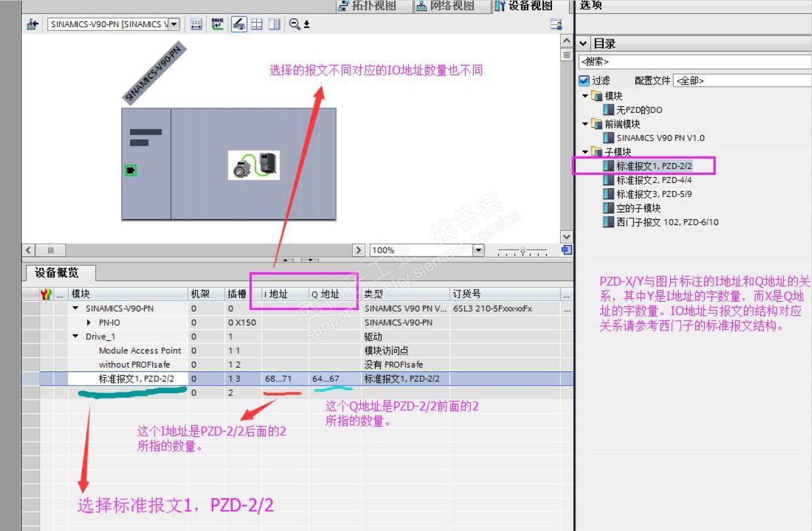Click the motor-drive icon in device graphic

click(x=254, y=165)
